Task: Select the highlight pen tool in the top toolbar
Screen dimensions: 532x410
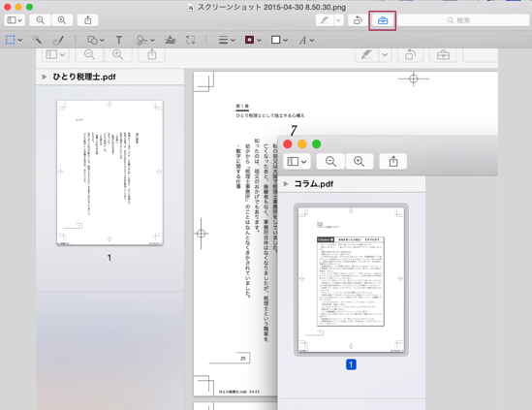Action: [x=325, y=20]
